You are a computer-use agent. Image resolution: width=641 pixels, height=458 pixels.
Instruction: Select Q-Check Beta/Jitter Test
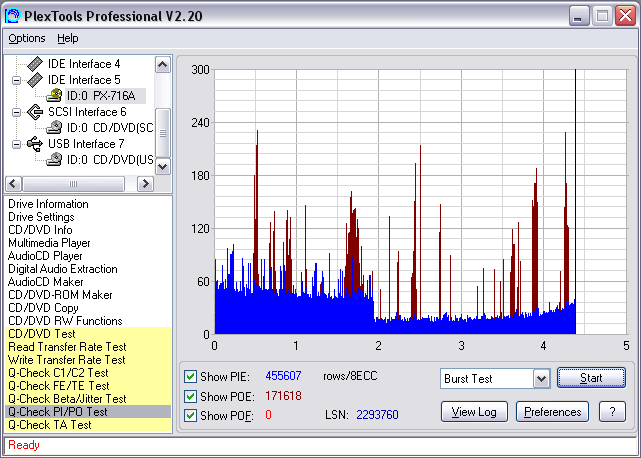88,399
